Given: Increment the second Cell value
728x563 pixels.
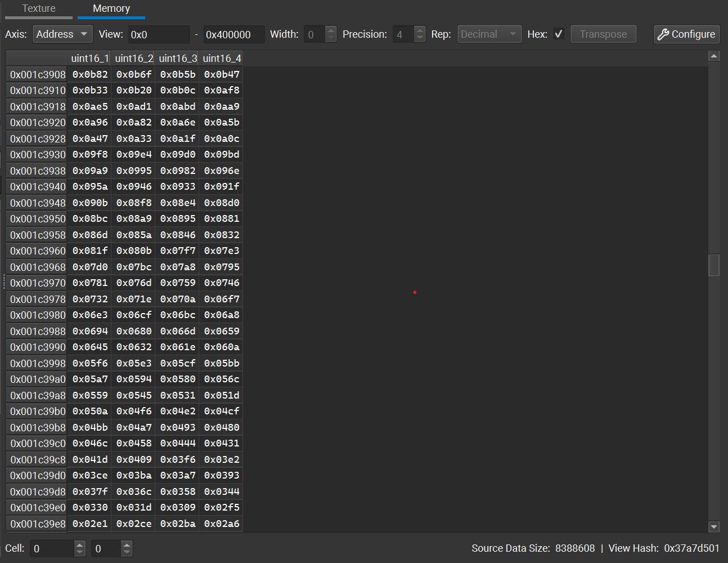Looking at the screenshot, I should pyautogui.click(x=127, y=544).
